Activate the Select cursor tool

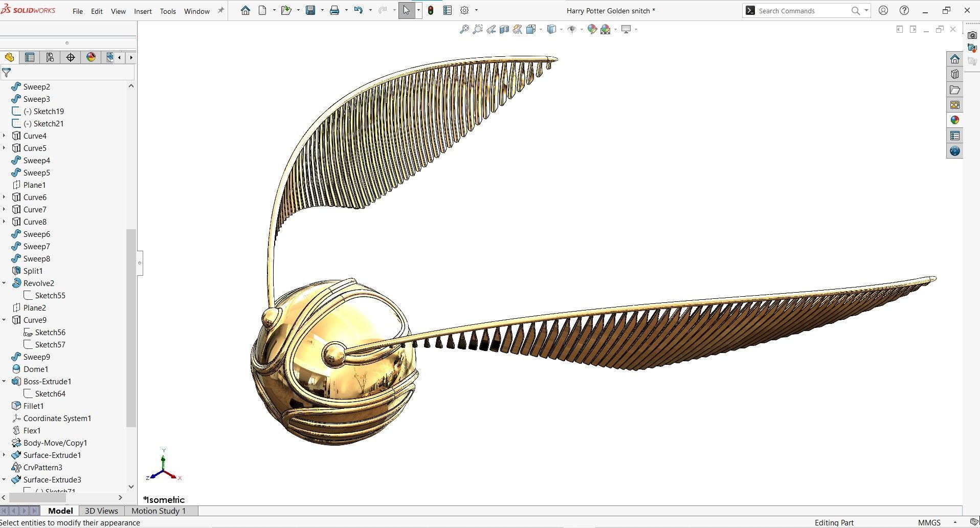(x=406, y=10)
